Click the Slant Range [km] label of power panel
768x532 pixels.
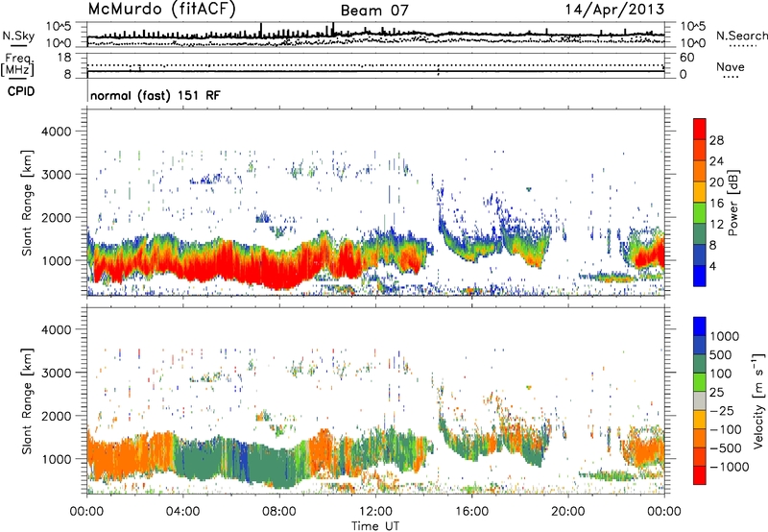tap(27, 203)
